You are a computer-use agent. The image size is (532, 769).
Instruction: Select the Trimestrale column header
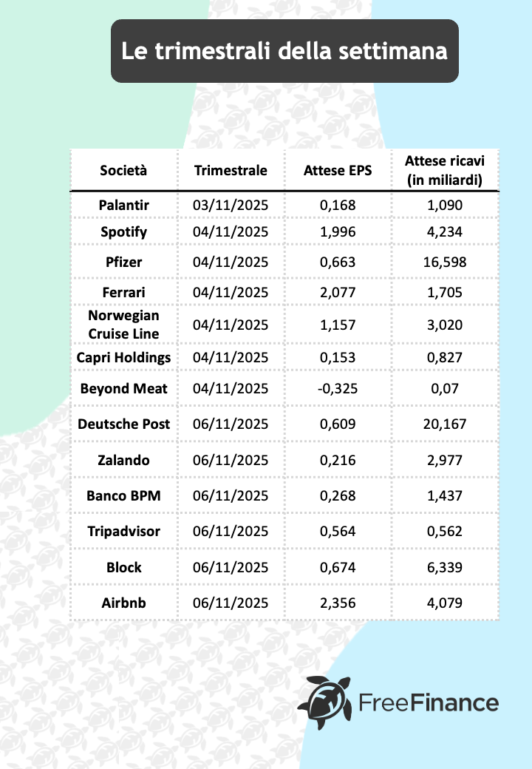click(x=231, y=171)
